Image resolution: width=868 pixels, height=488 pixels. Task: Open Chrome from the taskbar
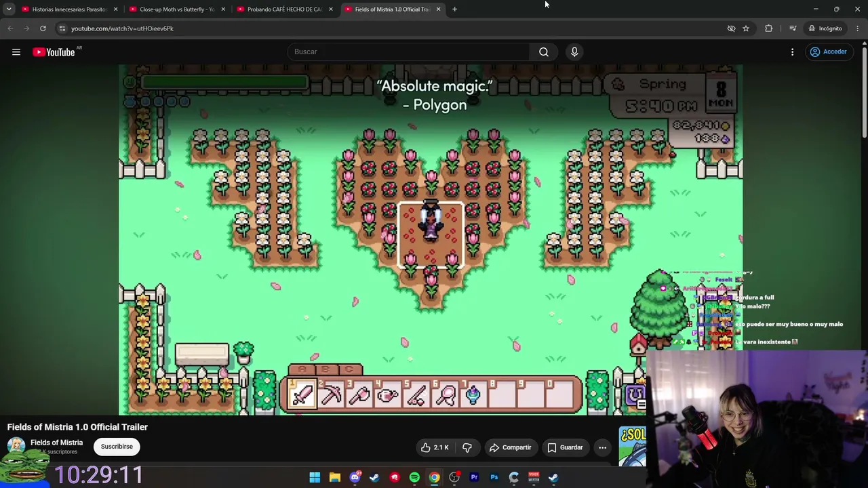(x=434, y=477)
